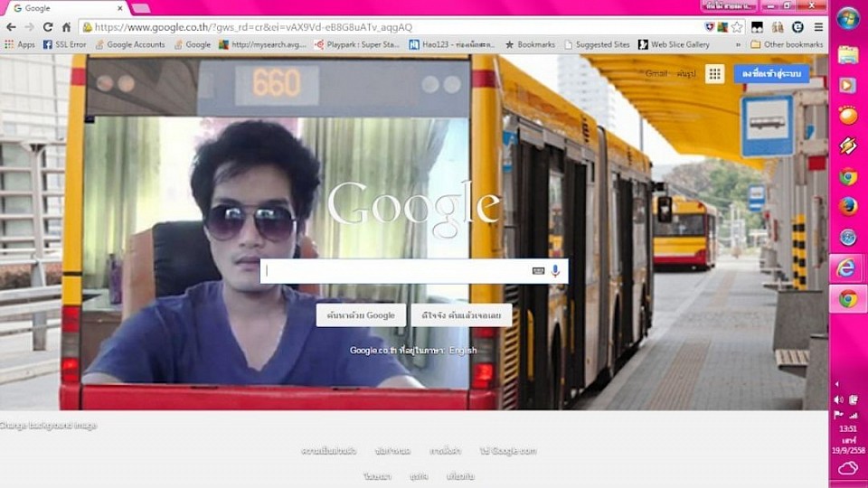Open the Web Slice Gallery bookmark
The height and width of the screenshot is (488, 868).
674,44
